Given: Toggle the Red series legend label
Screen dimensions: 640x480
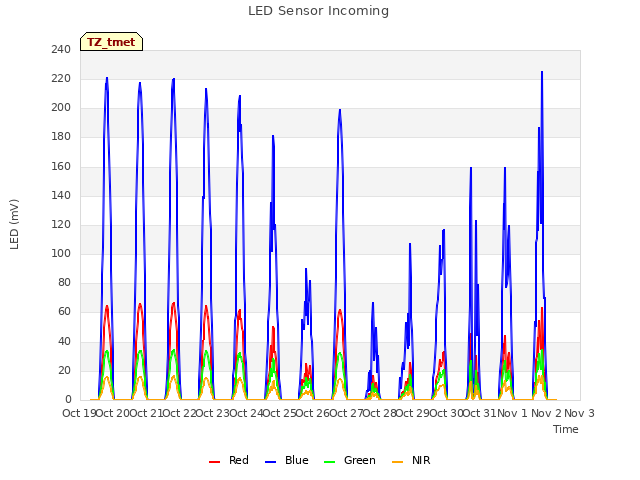Looking at the screenshot, I should point(239,460).
